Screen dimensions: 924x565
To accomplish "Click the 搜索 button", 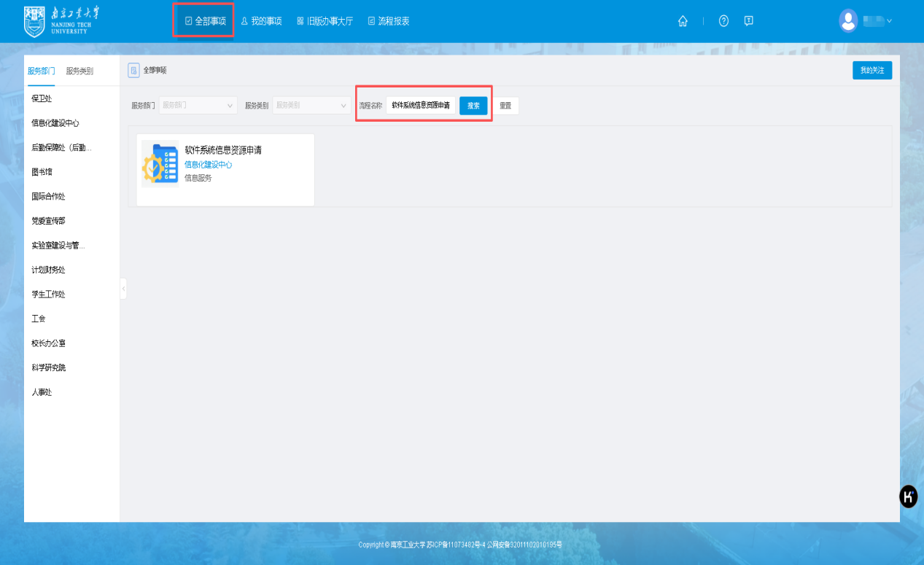I will point(473,106).
